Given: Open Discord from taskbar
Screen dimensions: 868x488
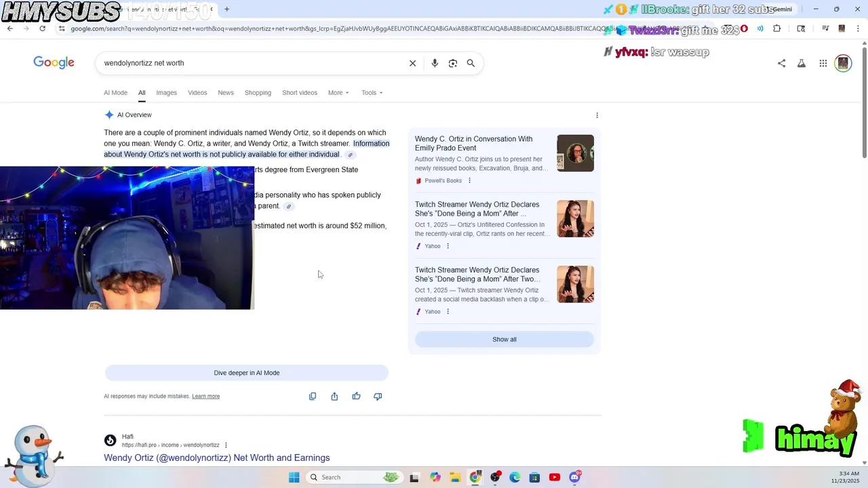Looking at the screenshot, I should click(x=574, y=477).
